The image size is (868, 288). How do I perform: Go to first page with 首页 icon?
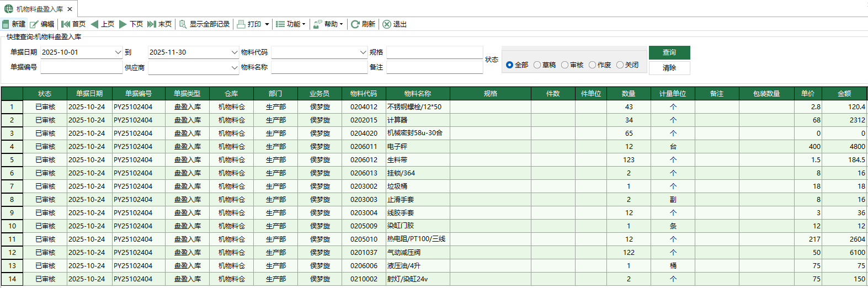click(66, 24)
